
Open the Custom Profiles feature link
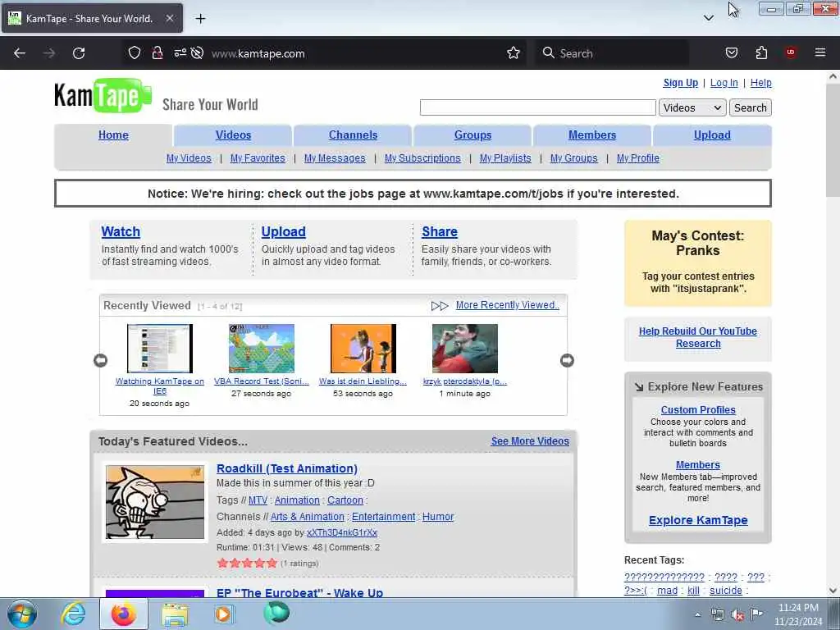pos(698,410)
